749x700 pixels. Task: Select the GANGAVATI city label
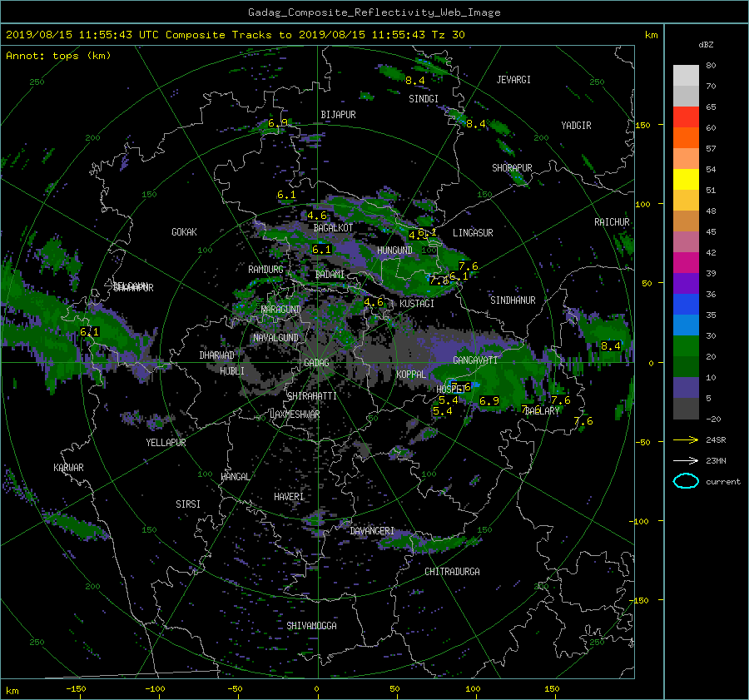pos(475,360)
